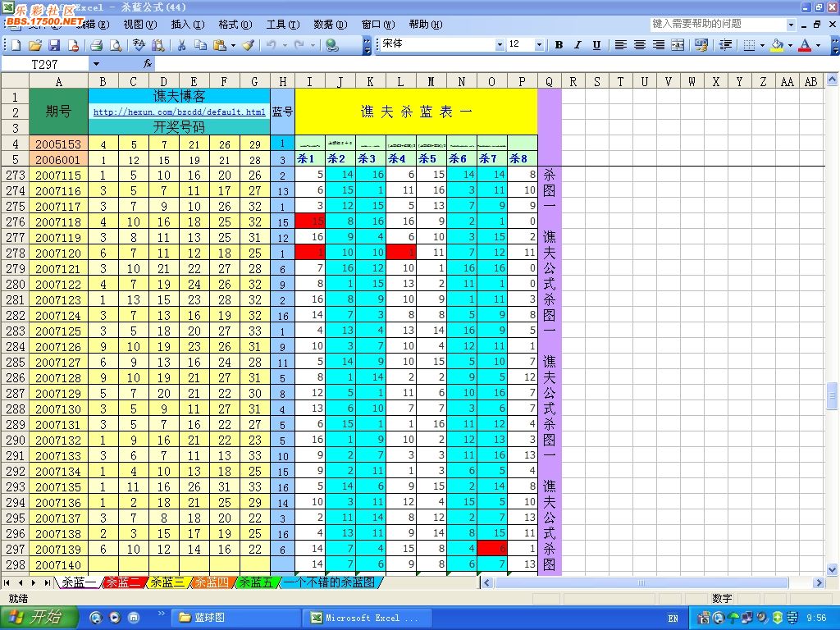
Task: Align text right in toolbar
Action: [x=659, y=45]
